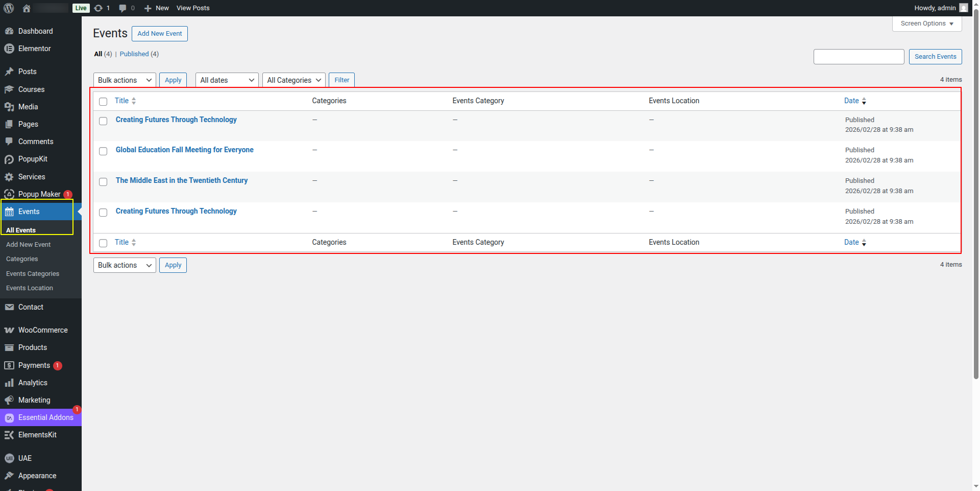Expand the All dates dropdown
Viewport: 980px width, 491px height.
click(227, 80)
